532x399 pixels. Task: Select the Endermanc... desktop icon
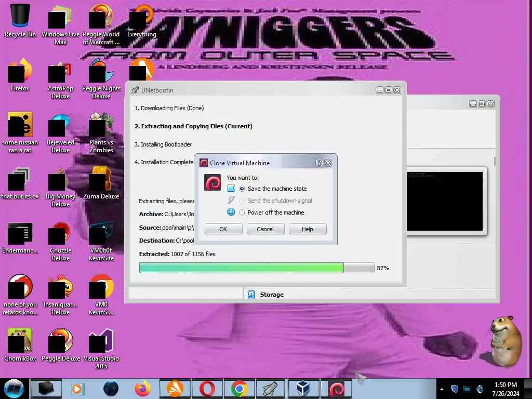(x=20, y=237)
